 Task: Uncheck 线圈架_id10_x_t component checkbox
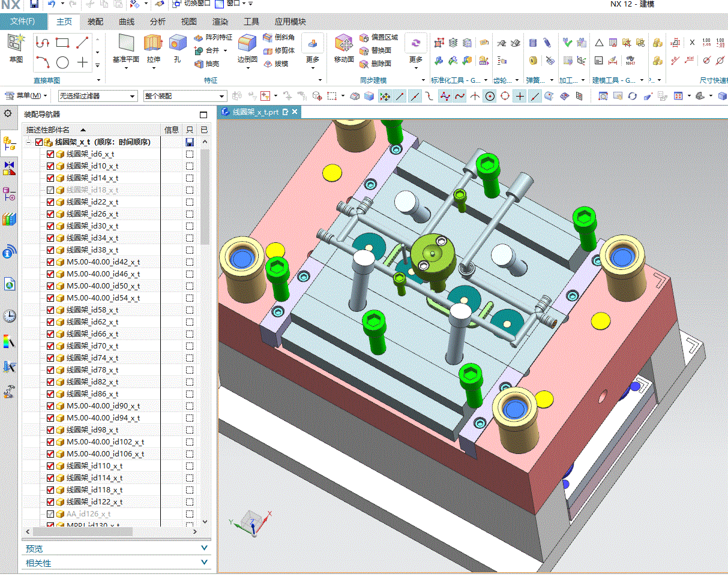pos(50,166)
